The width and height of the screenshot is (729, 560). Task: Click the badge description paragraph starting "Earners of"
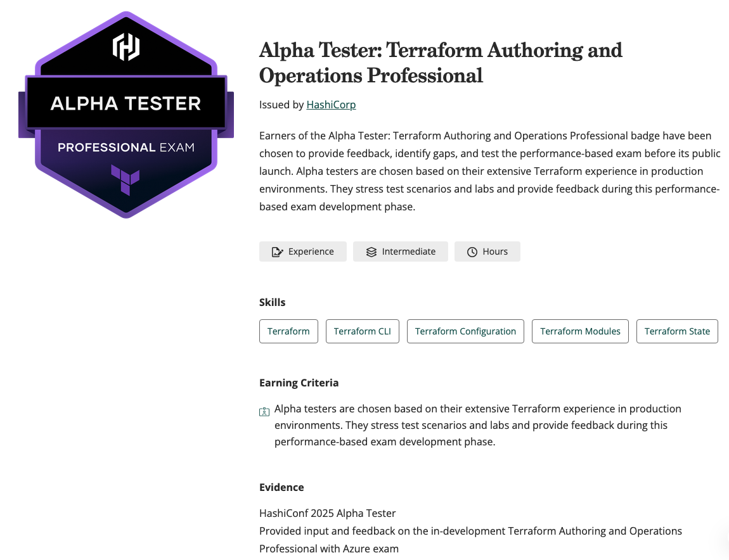pyautogui.click(x=489, y=171)
